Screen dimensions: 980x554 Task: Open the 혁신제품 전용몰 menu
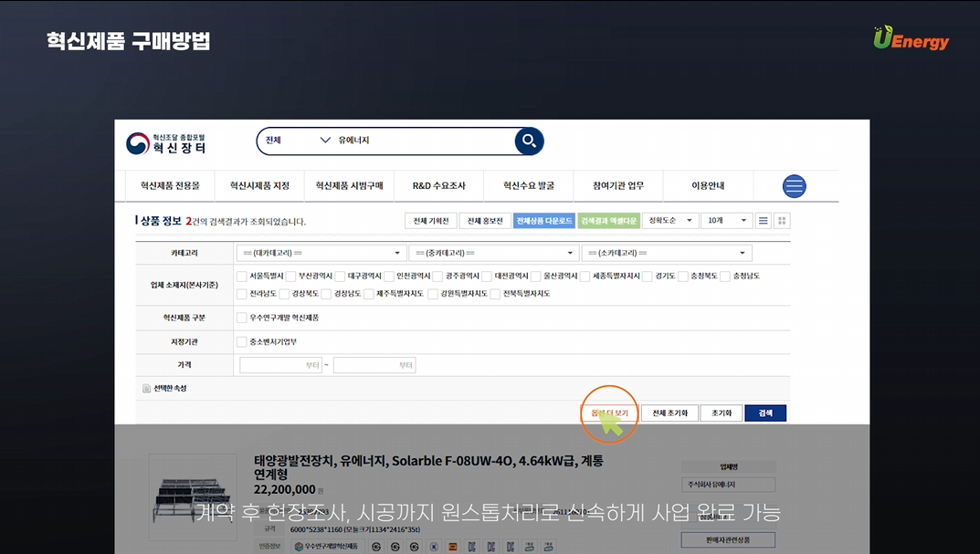(x=170, y=186)
